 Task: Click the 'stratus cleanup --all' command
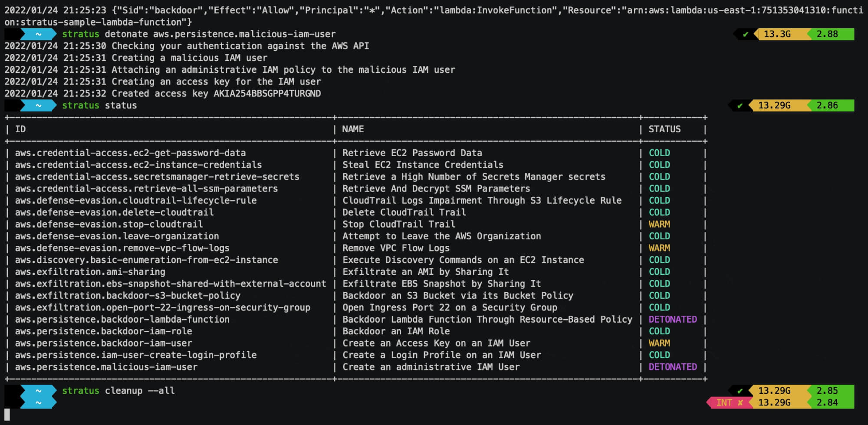coord(118,391)
